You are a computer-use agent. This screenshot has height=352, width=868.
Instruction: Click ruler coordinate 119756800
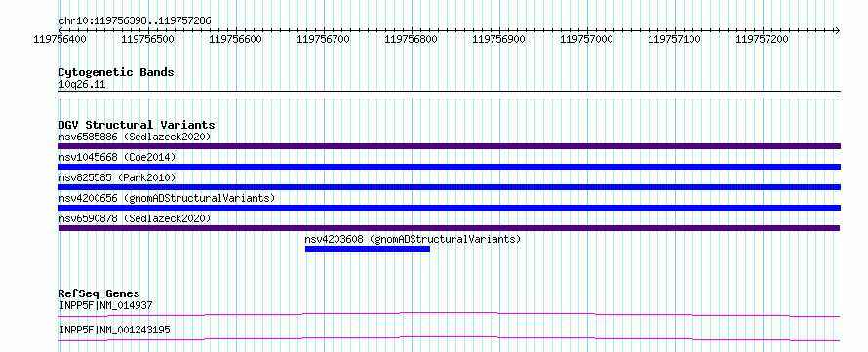pyautogui.click(x=411, y=39)
